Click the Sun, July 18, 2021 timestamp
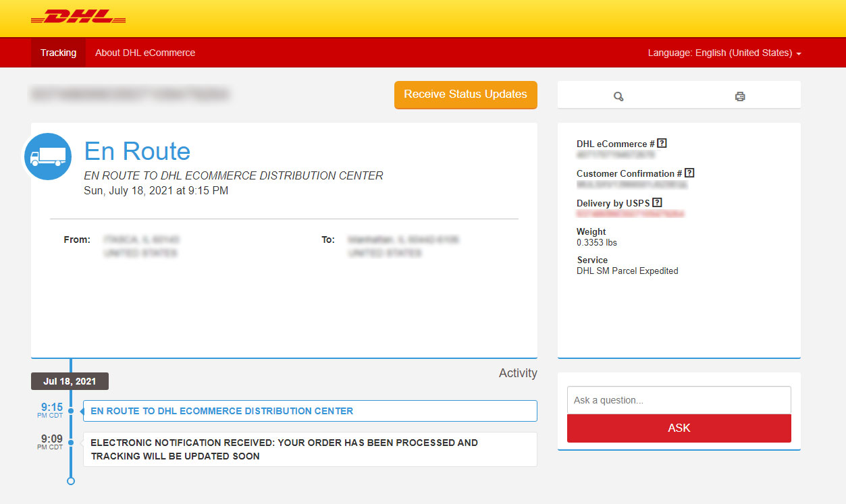The width and height of the screenshot is (846, 504). (x=156, y=191)
